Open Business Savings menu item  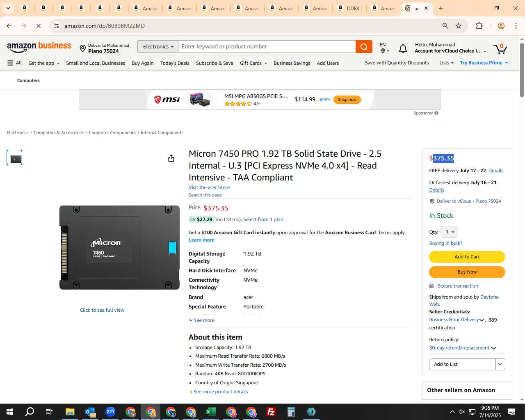pos(292,63)
